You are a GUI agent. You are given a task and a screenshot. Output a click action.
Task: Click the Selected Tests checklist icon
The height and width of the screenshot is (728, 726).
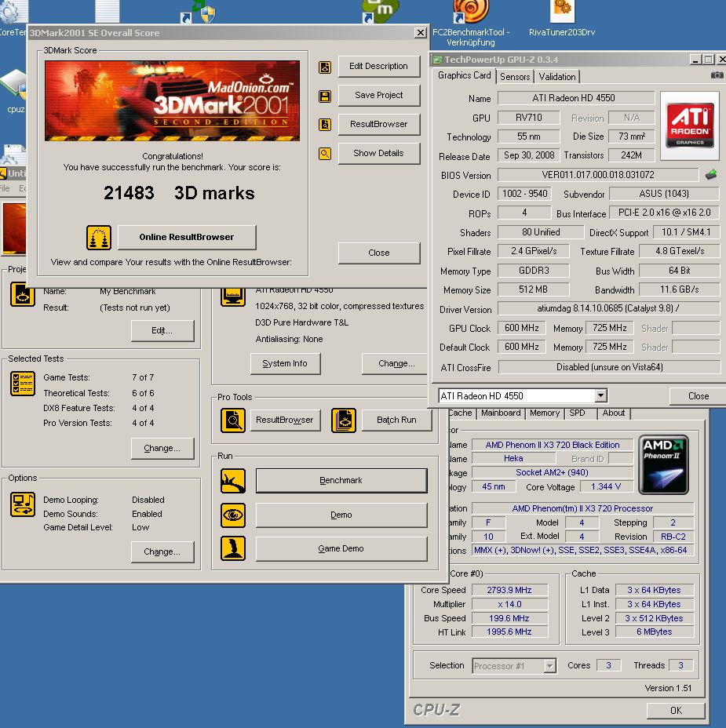pyautogui.click(x=22, y=384)
